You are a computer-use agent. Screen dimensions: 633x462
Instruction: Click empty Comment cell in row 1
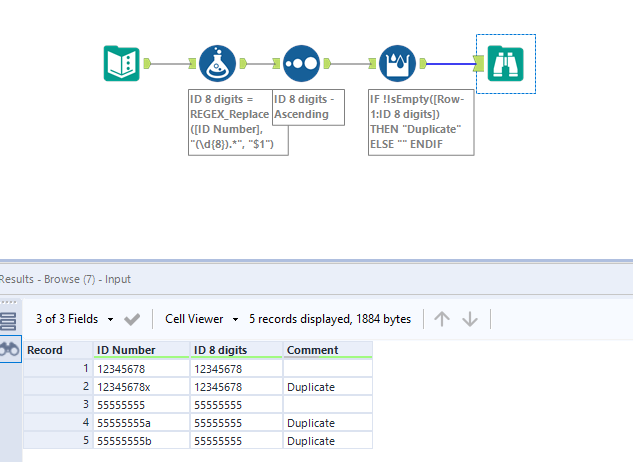click(327, 369)
